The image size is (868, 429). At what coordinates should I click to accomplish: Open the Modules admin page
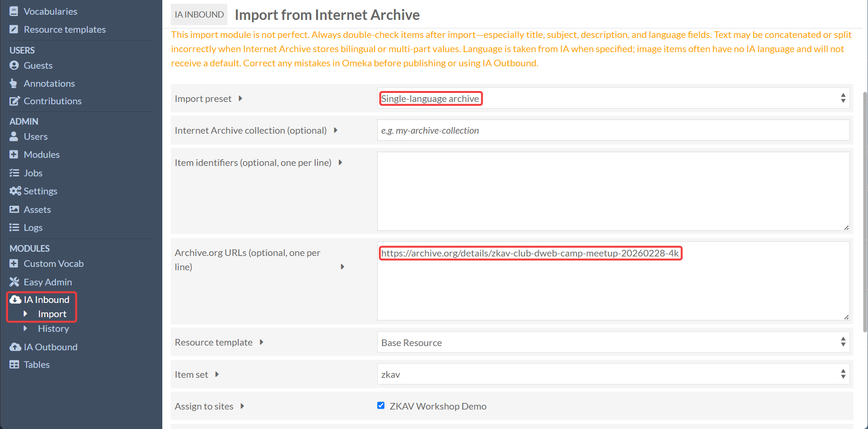click(42, 155)
